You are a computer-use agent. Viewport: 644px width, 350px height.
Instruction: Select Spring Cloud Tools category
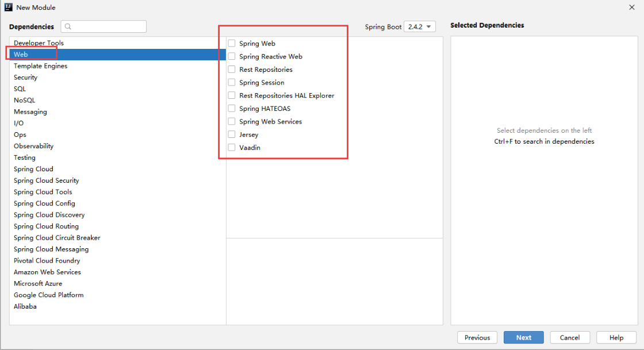tap(117, 192)
